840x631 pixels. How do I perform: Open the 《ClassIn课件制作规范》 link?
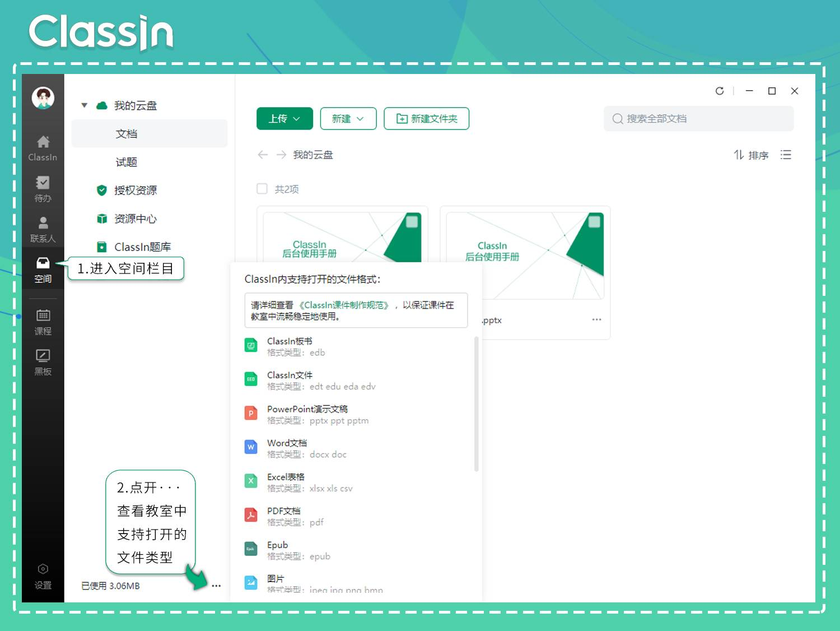pos(344,305)
